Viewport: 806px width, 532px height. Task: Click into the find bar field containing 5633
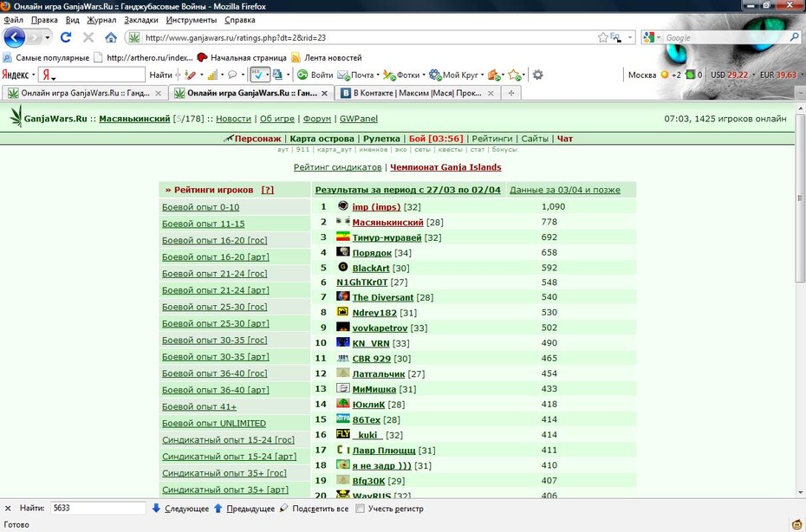98,509
